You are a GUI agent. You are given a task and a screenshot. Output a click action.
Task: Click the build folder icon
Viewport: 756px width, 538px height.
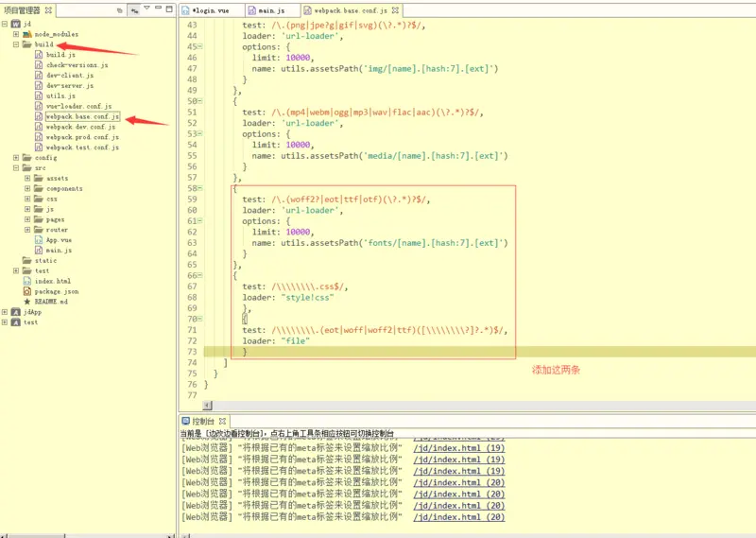[x=27, y=43]
